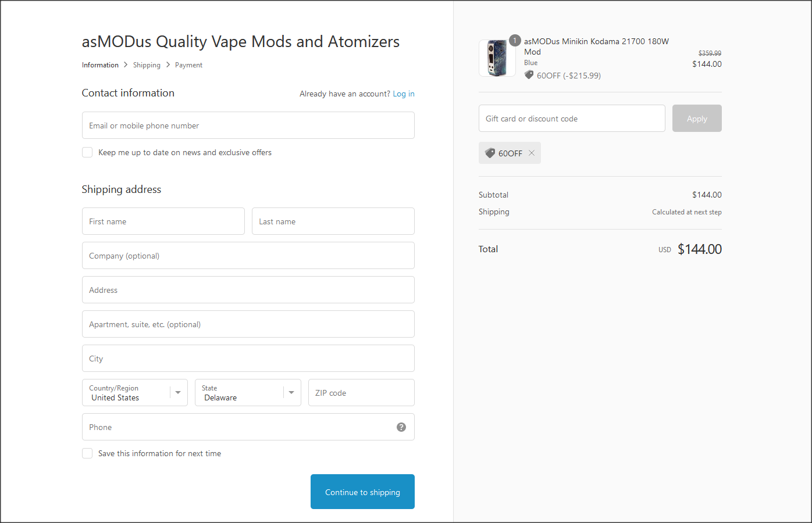Click 'Continue to shipping' button
This screenshot has height=523, width=812.
point(362,492)
